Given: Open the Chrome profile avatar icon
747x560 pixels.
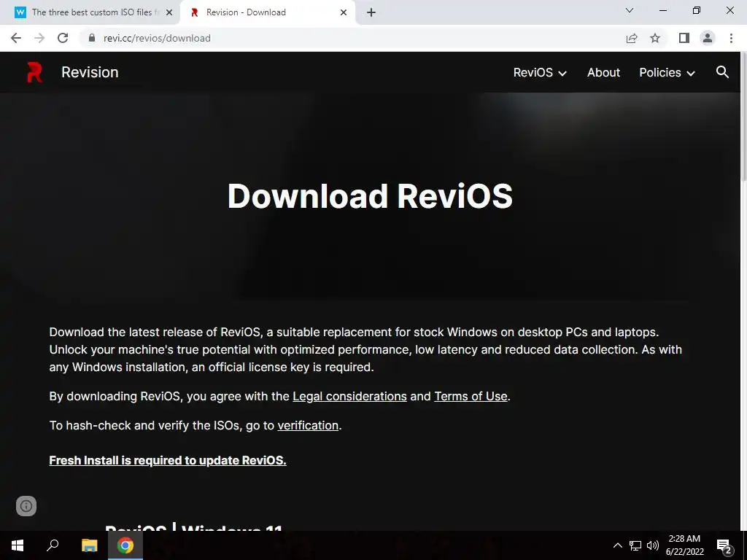Looking at the screenshot, I should tap(708, 38).
